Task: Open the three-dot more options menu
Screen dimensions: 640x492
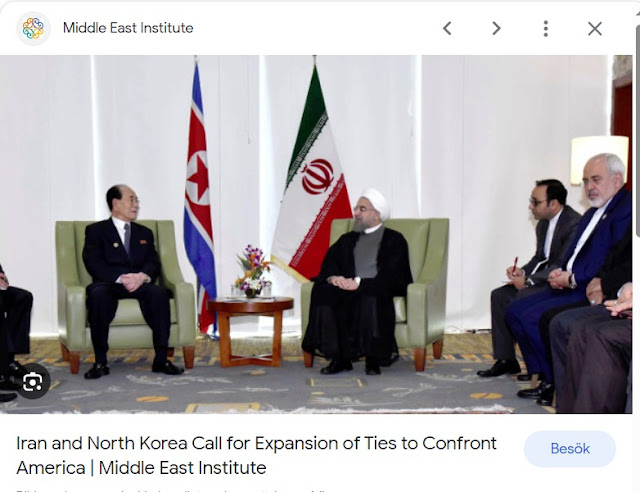Action: pos(546,29)
